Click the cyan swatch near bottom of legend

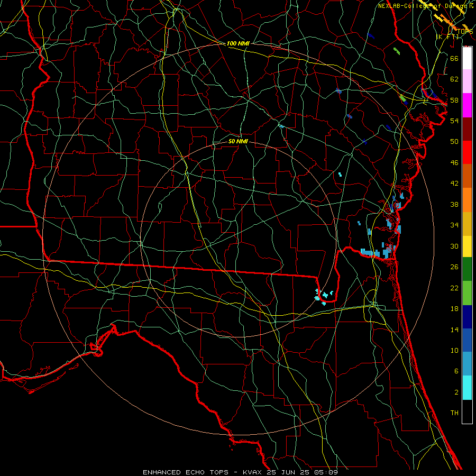467,387
